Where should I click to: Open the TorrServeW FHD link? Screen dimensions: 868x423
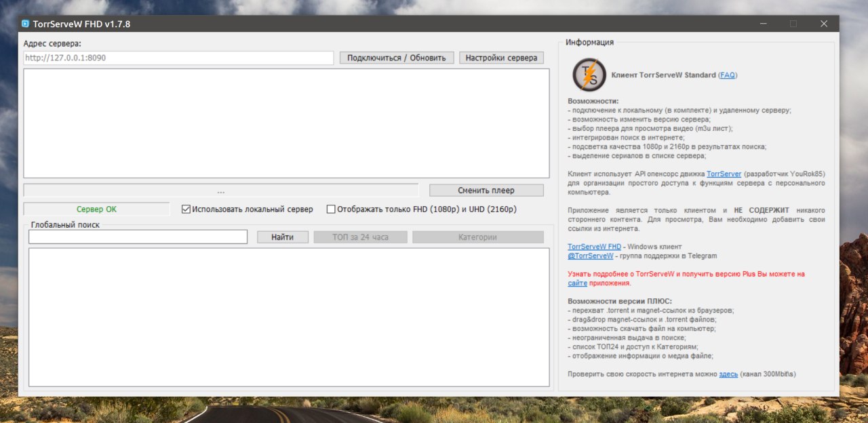(x=594, y=247)
